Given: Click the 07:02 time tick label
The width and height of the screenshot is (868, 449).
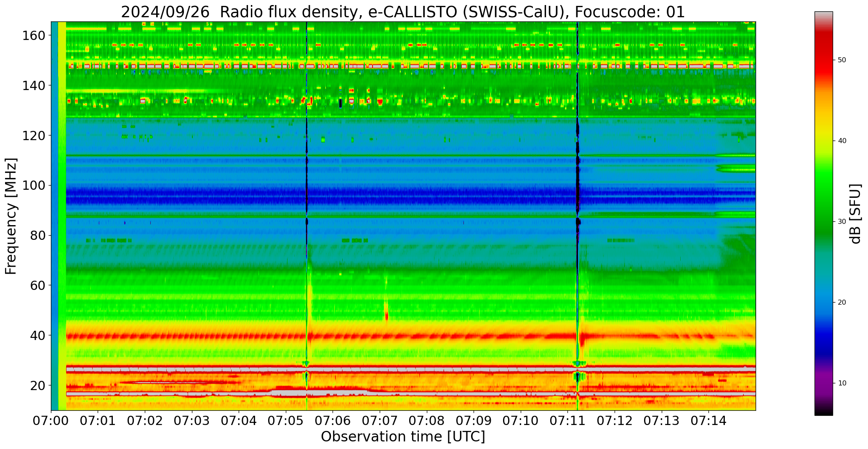Looking at the screenshot, I should coord(145,421).
